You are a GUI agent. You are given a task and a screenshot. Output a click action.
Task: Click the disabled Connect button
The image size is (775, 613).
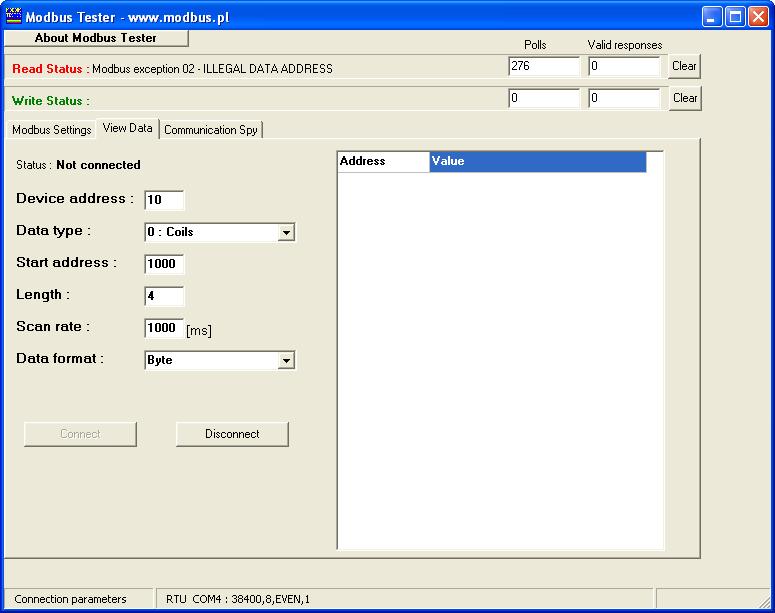pos(80,434)
